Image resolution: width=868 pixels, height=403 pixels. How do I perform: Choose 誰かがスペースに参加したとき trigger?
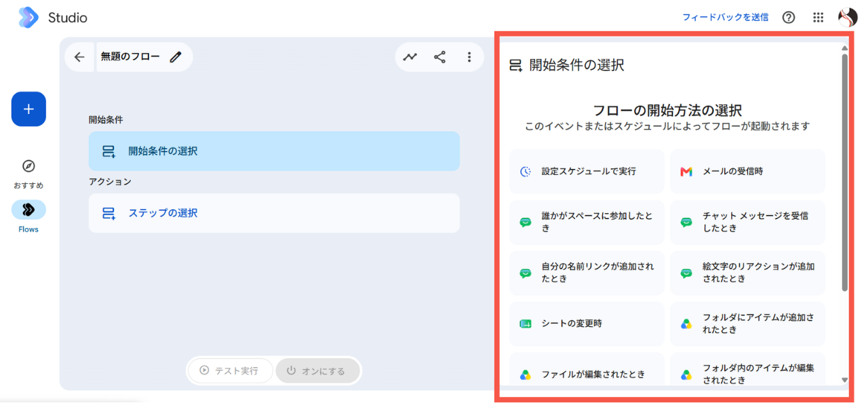pos(587,223)
